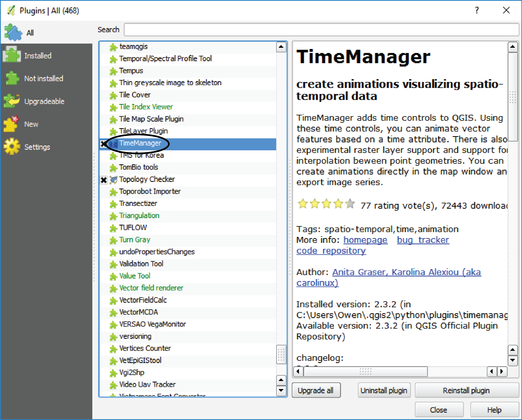
Task: Open Help for the plugin manager
Action: coord(494,410)
